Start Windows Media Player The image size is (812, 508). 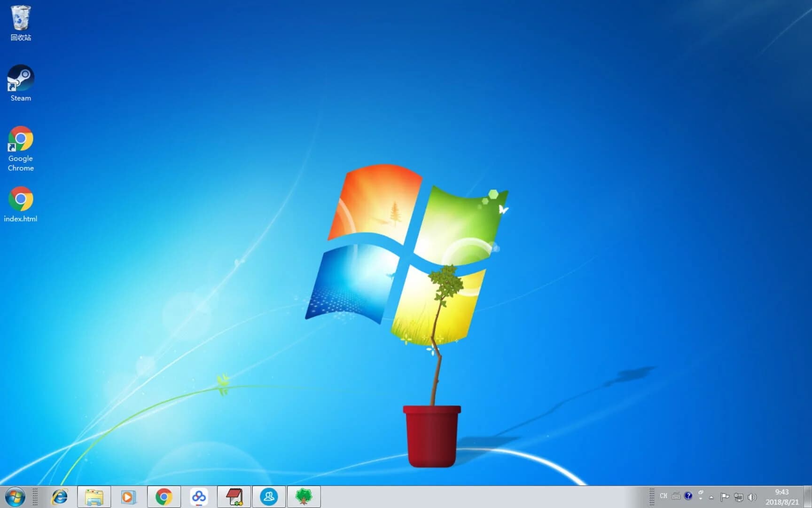129,496
